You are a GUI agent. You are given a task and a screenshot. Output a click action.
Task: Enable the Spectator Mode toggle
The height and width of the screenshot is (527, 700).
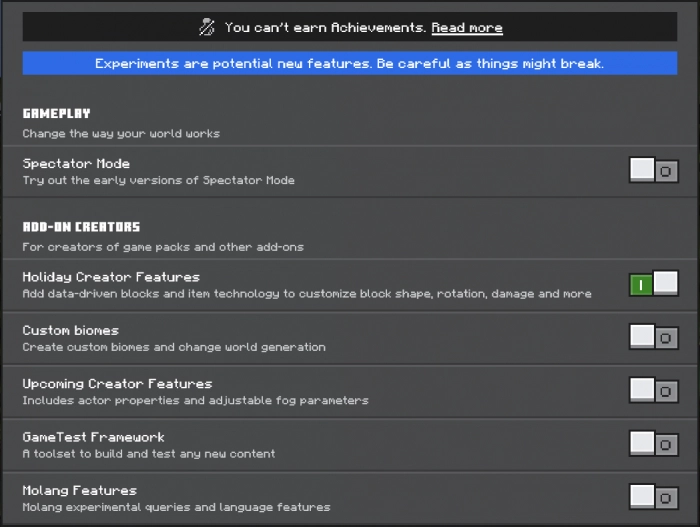654,171
